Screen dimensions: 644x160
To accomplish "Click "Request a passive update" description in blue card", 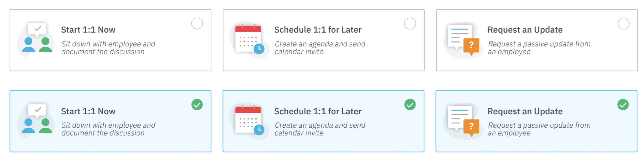I will pyautogui.click(x=530, y=125).
